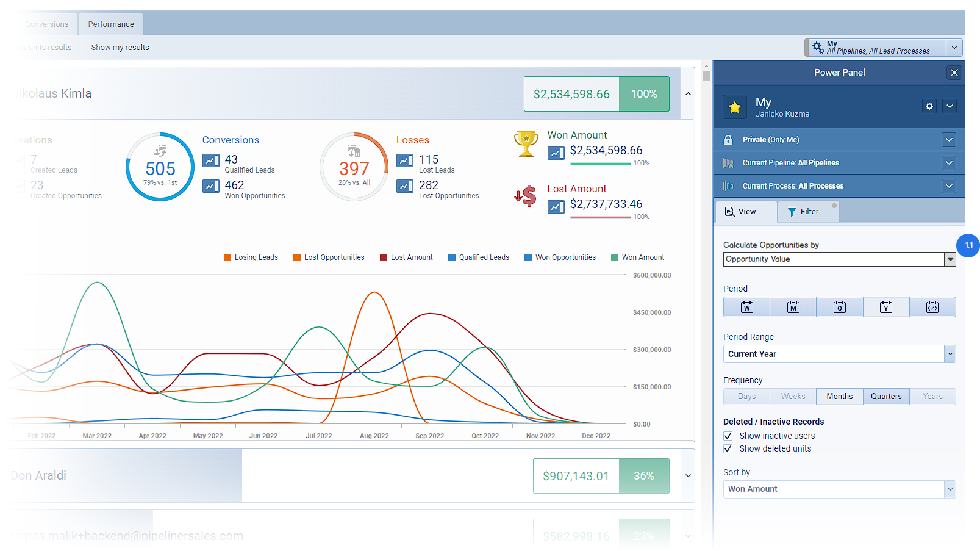980x551 pixels.
Task: Open the profile gear settings icon
Action: tap(929, 106)
